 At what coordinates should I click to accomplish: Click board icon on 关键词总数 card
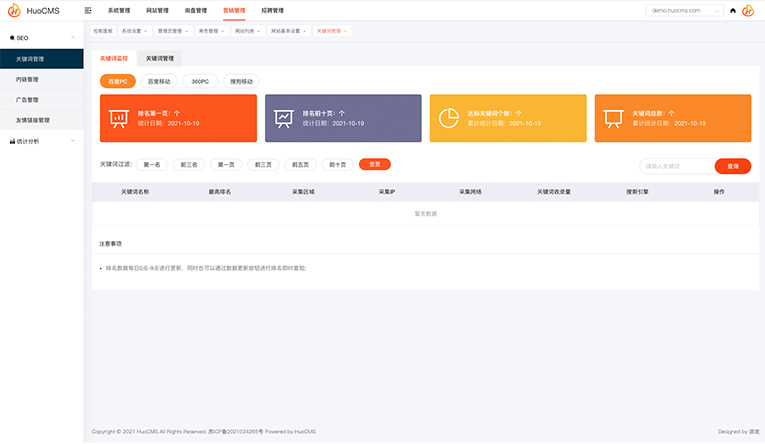(x=614, y=118)
